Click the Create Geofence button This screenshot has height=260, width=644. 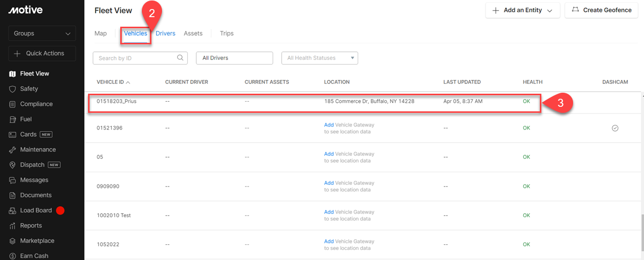click(601, 10)
